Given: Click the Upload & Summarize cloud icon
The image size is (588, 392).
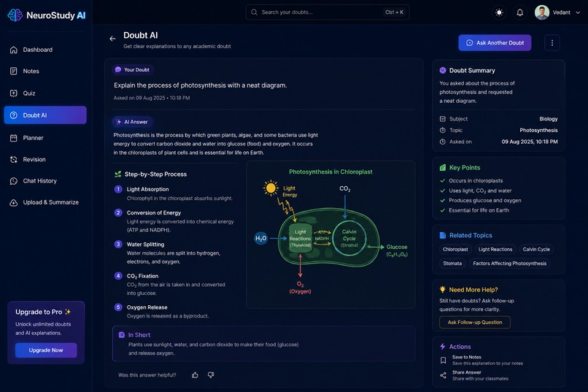Looking at the screenshot, I should point(14,202).
